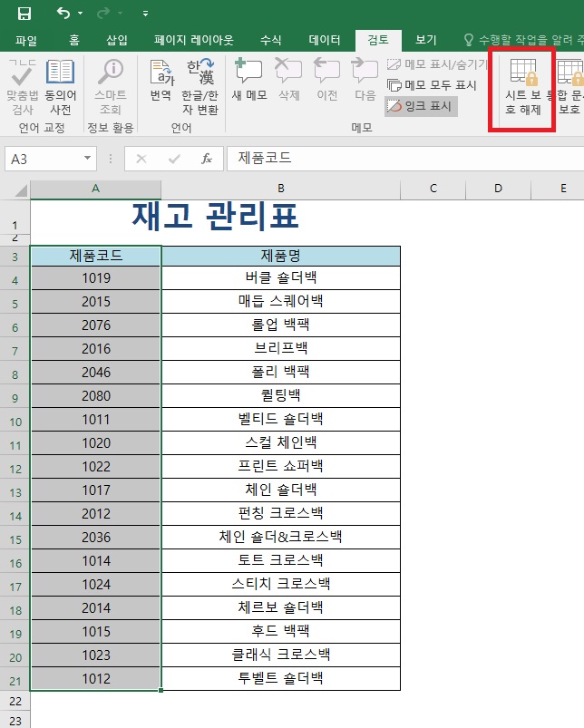Click cell with product code 1012
This screenshot has width=584, height=728.
tap(95, 679)
